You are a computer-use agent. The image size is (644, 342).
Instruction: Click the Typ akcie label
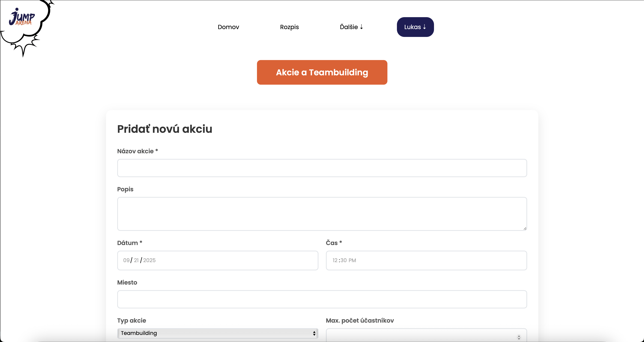click(132, 321)
